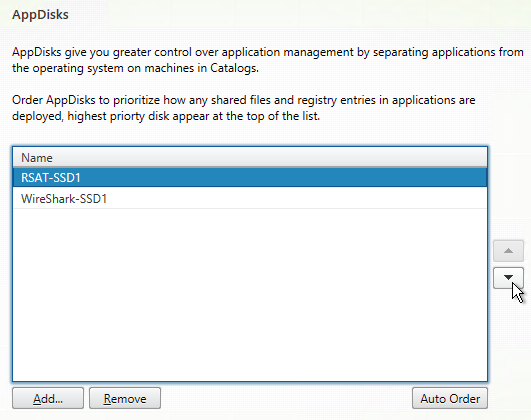
Task: Move selected AppDisk up in priority
Action: pos(508,251)
